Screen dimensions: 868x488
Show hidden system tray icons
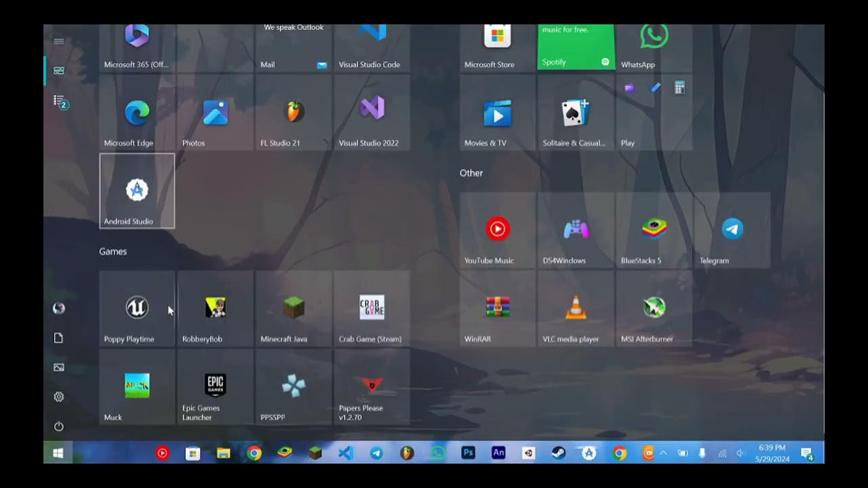pyautogui.click(x=663, y=453)
